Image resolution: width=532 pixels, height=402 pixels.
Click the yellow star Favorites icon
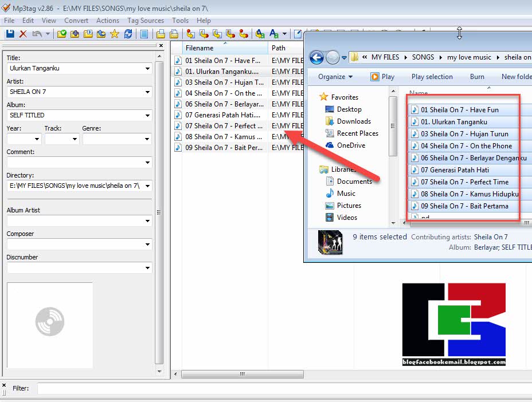click(115, 34)
